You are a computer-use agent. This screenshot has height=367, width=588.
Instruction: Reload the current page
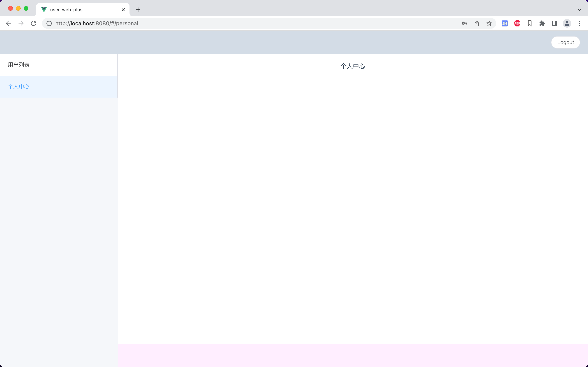pyautogui.click(x=33, y=23)
